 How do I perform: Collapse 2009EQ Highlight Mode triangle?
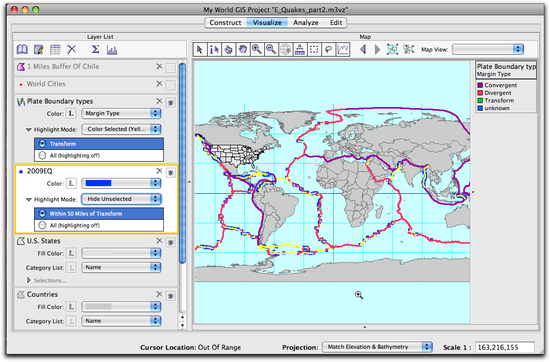click(29, 199)
